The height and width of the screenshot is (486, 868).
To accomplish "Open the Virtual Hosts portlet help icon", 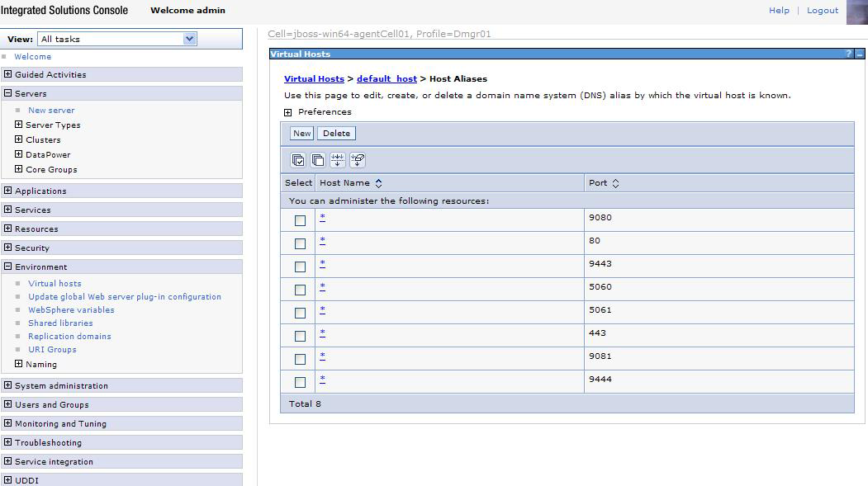I will tap(848, 54).
